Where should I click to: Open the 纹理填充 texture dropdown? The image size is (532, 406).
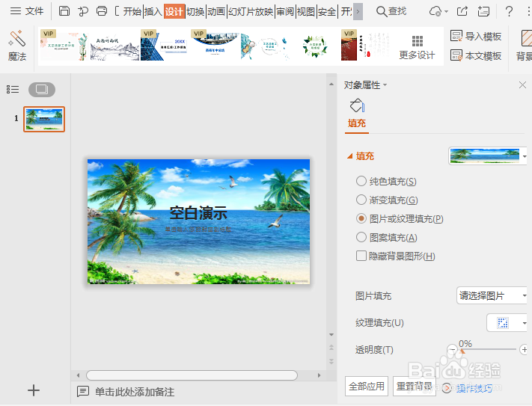(x=507, y=322)
